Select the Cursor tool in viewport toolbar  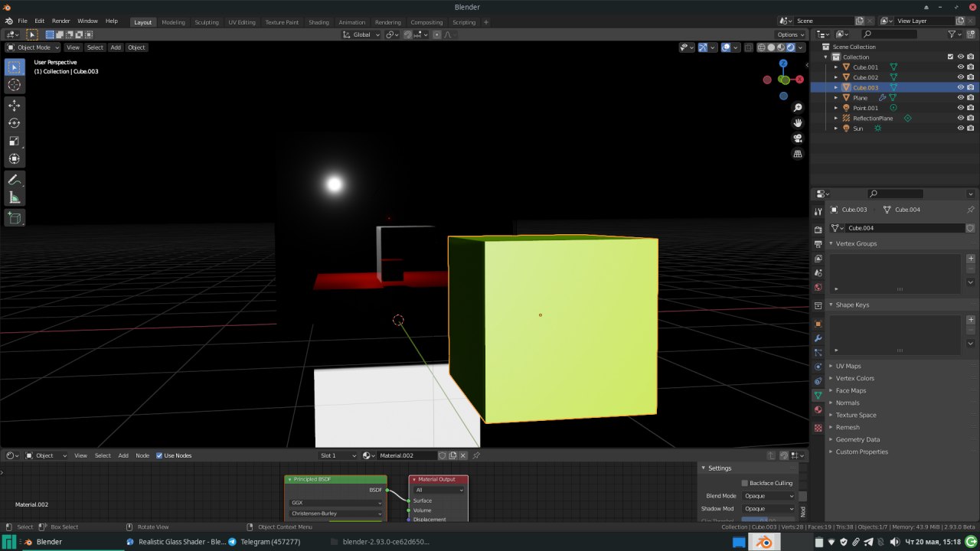(15, 85)
